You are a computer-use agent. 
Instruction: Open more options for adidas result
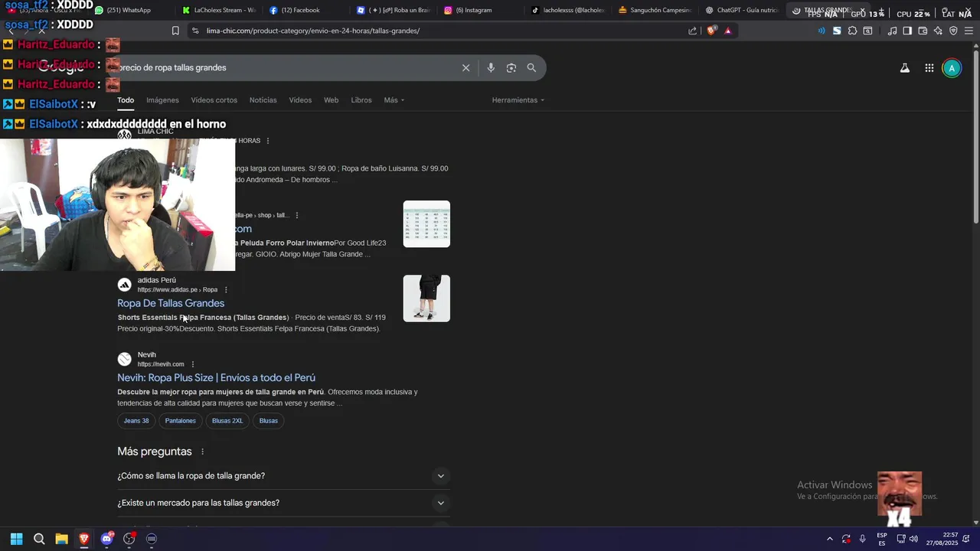point(226,290)
